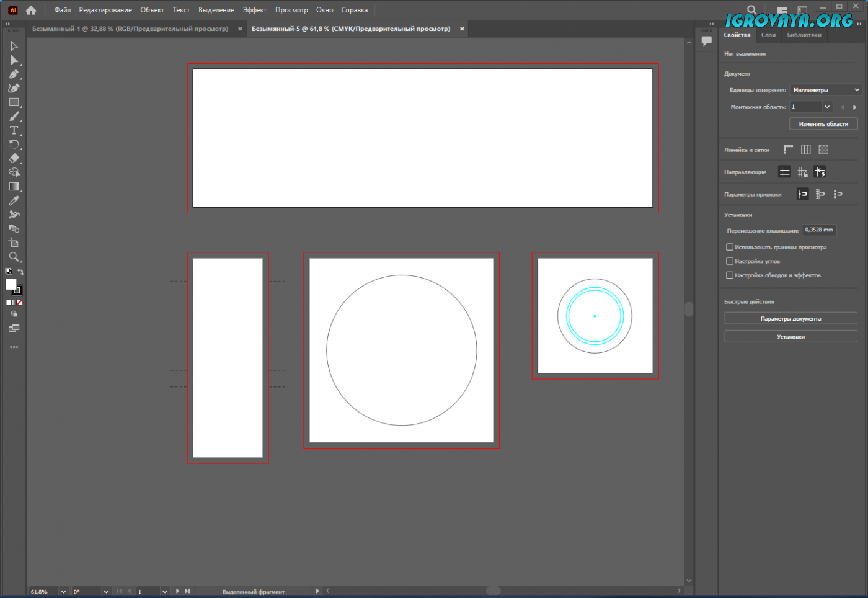Select the Eyedropper tool
Viewport: 868px width, 598px height.
click(14, 200)
